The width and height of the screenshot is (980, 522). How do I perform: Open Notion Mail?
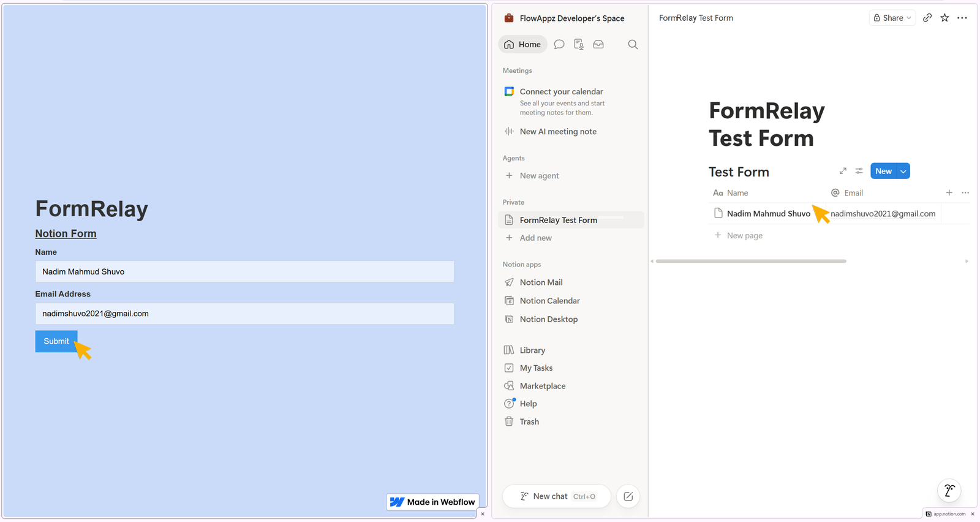pos(541,282)
